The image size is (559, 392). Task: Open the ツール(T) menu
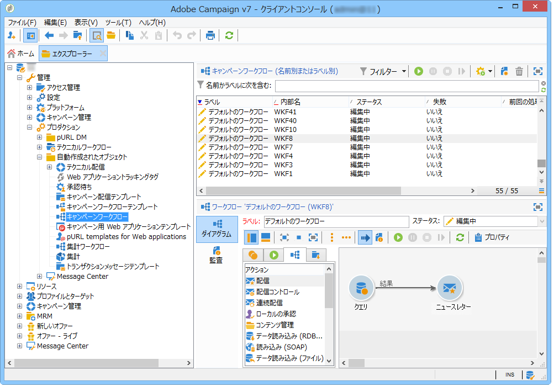tap(118, 23)
